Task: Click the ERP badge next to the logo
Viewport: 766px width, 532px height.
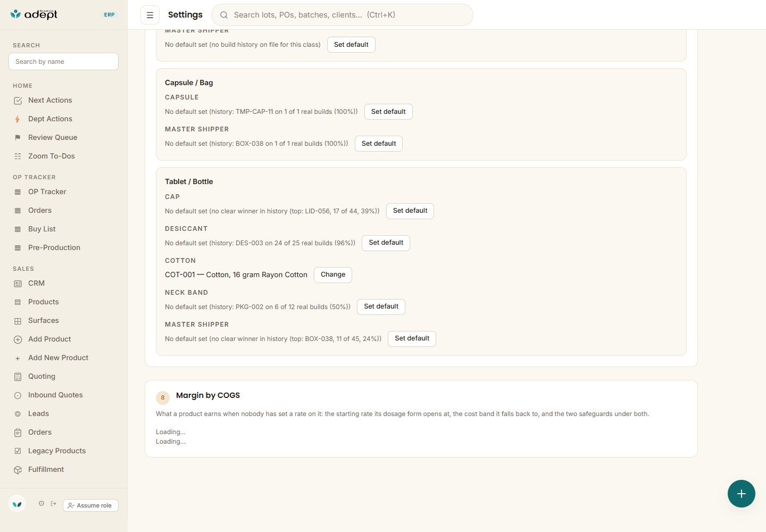Action: 110,15
